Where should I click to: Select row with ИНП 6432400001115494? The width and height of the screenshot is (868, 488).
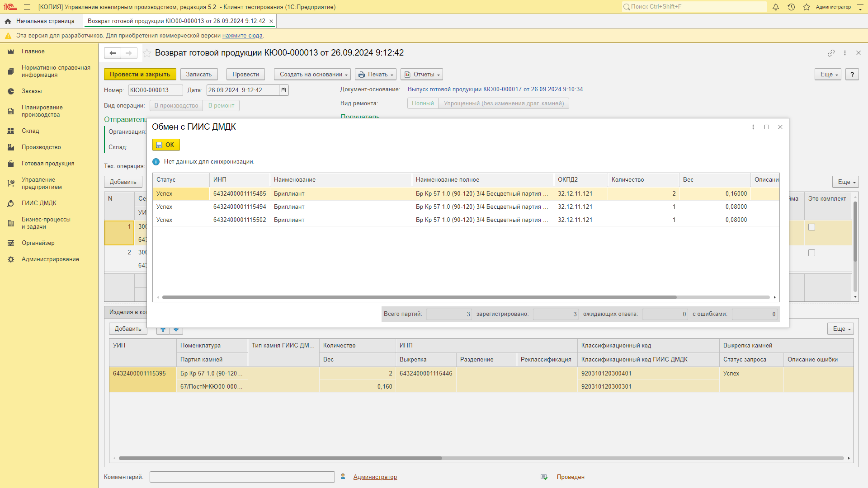466,207
